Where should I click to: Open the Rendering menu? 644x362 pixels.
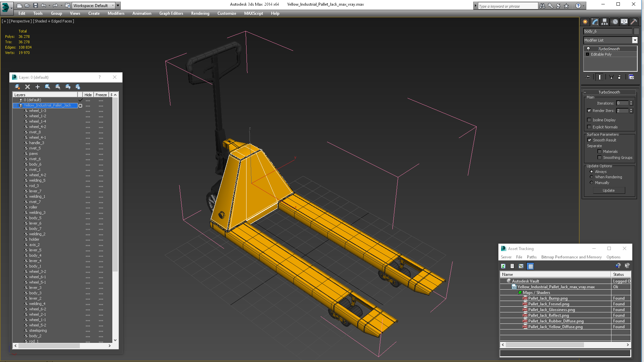click(200, 13)
